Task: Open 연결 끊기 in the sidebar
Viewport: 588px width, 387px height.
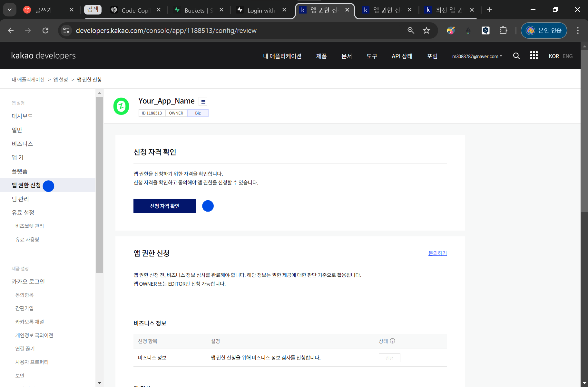Action: click(x=25, y=349)
